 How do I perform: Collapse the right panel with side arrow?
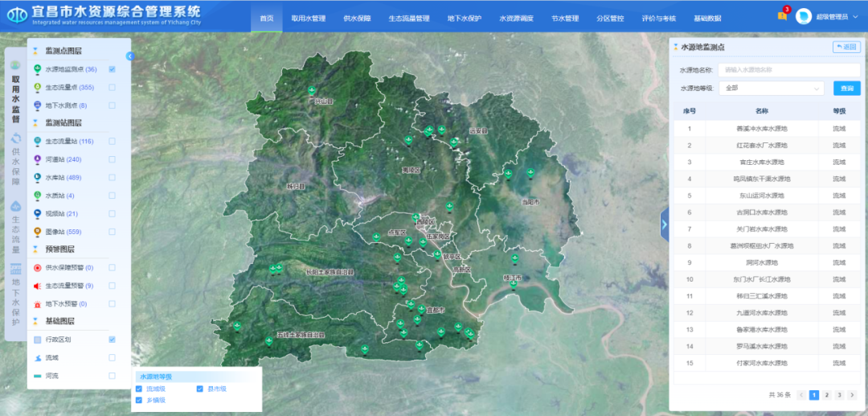pos(664,225)
